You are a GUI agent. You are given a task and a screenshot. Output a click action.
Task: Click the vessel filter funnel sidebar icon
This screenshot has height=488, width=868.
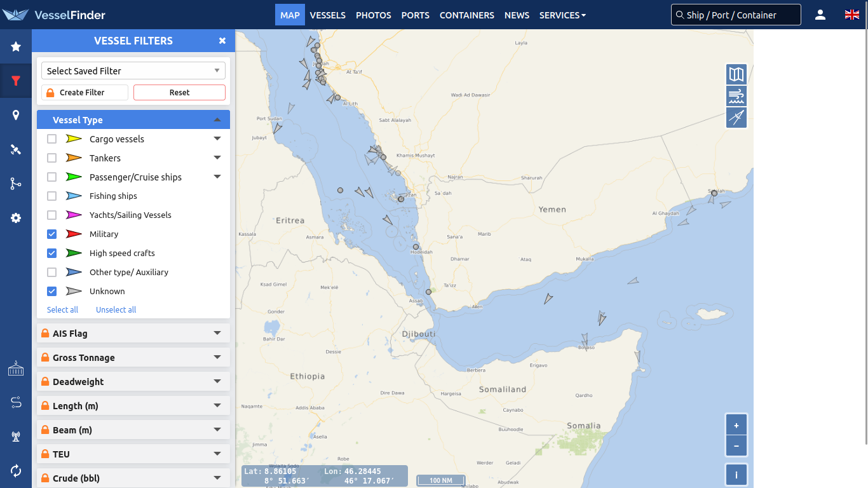pyautogui.click(x=16, y=81)
